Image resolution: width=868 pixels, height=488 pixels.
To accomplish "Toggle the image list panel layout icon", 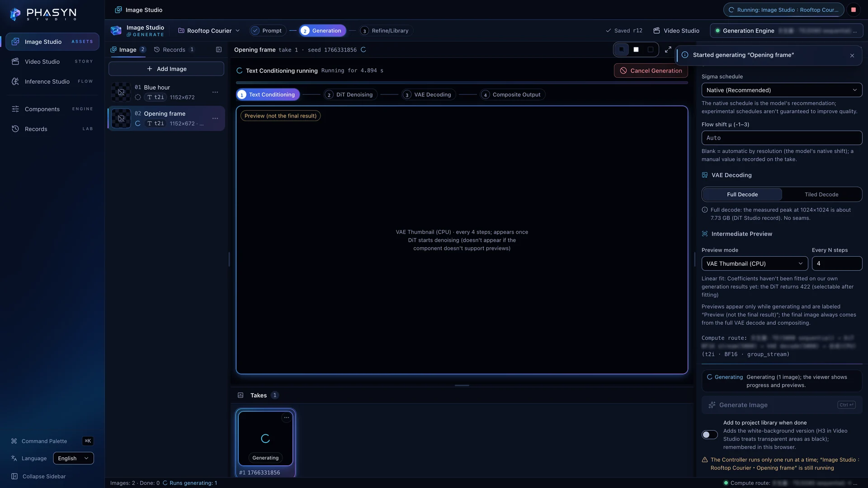I will pyautogui.click(x=219, y=50).
